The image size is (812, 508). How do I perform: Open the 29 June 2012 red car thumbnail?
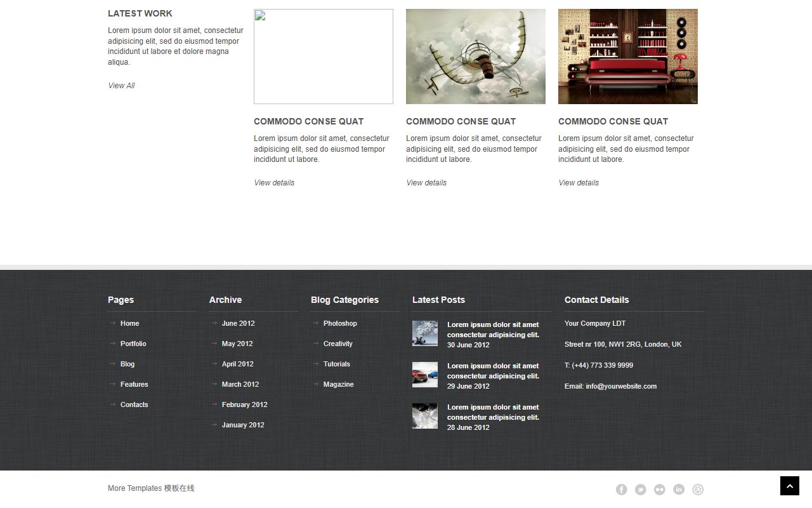[425, 375]
